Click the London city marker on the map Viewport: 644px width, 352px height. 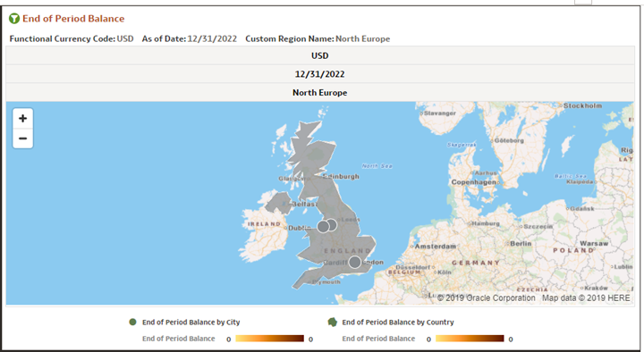click(355, 262)
